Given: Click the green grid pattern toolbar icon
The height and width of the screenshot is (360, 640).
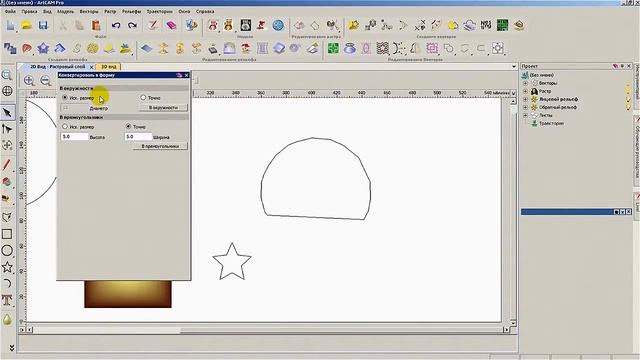Looking at the screenshot, I should pos(502,25).
